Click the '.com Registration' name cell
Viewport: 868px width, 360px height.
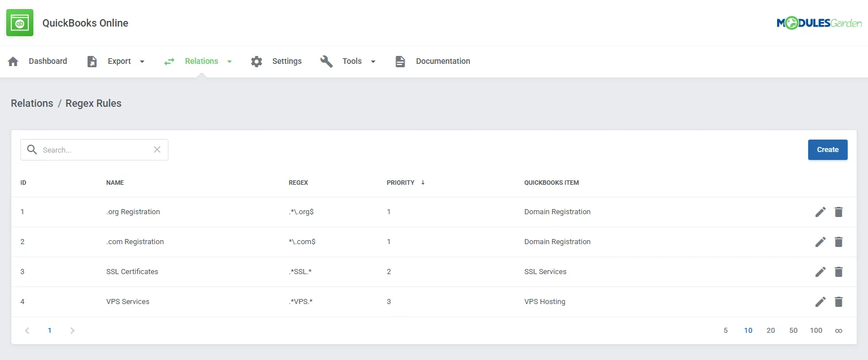(x=135, y=242)
